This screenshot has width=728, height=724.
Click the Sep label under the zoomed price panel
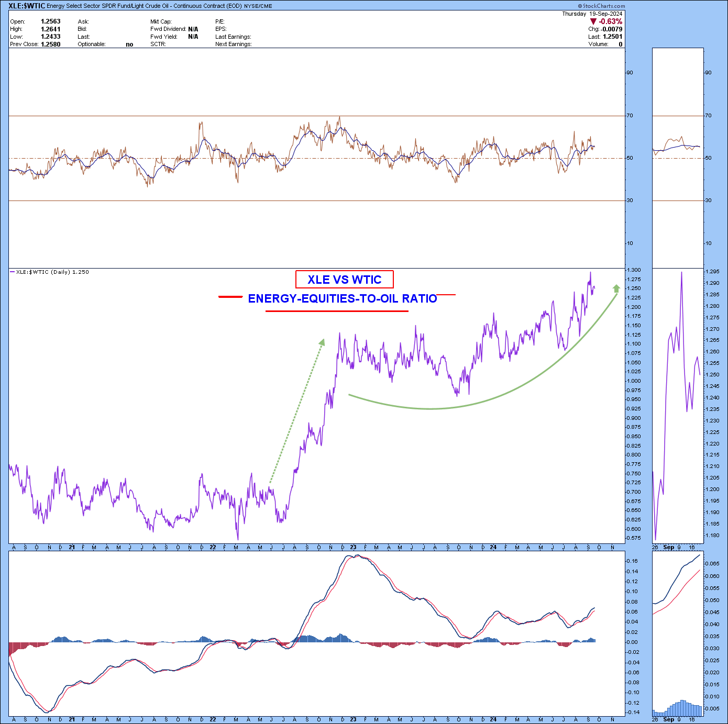(669, 548)
